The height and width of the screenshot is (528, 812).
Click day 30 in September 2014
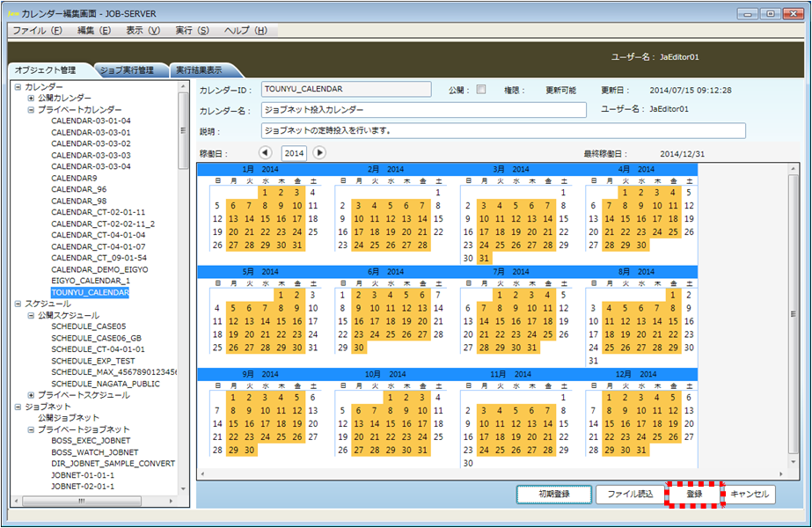[249, 451]
